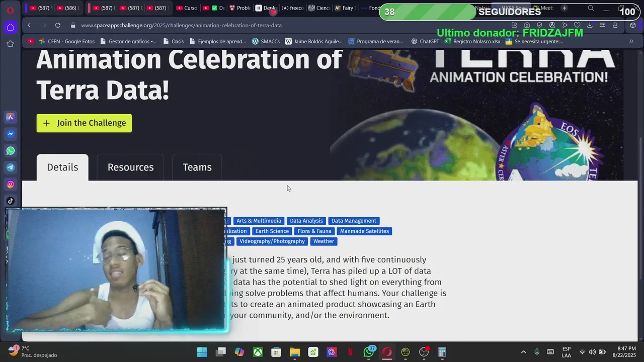Open Telegram in Opera sidebar

(x=10, y=167)
